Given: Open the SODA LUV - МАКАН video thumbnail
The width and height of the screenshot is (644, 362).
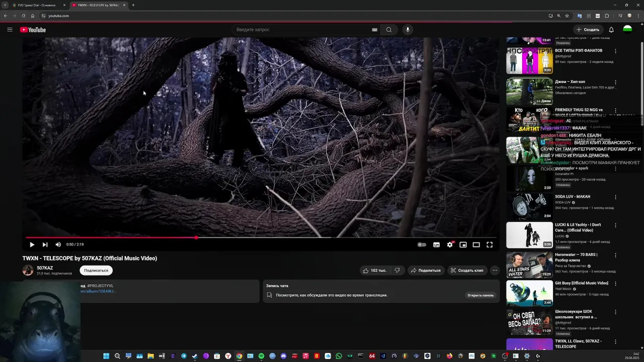Looking at the screenshot, I should (529, 207).
